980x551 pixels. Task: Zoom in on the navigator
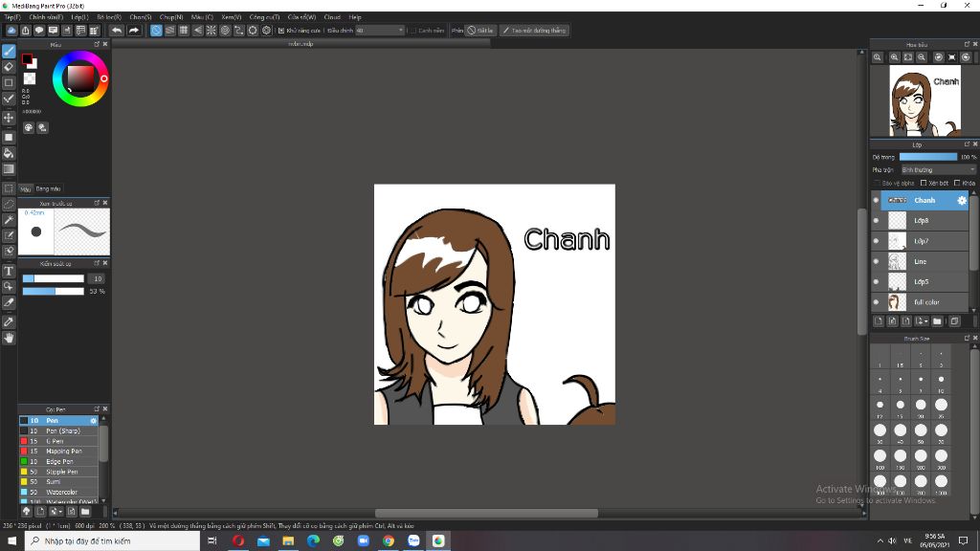pyautogui.click(x=895, y=57)
